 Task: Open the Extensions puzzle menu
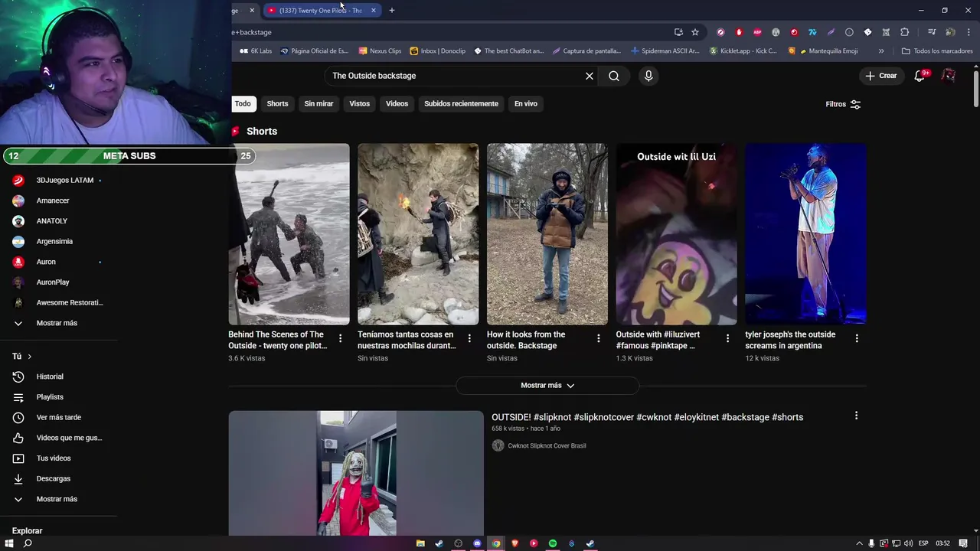904,32
